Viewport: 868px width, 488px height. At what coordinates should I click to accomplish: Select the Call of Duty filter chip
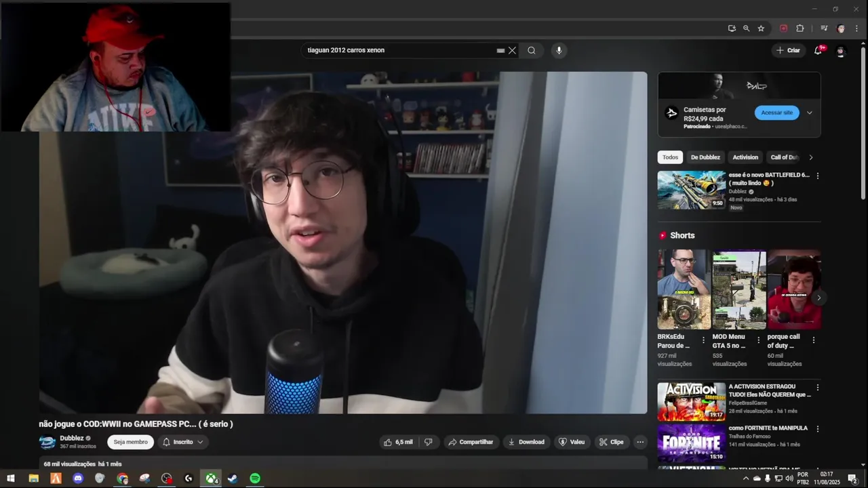[x=784, y=157]
